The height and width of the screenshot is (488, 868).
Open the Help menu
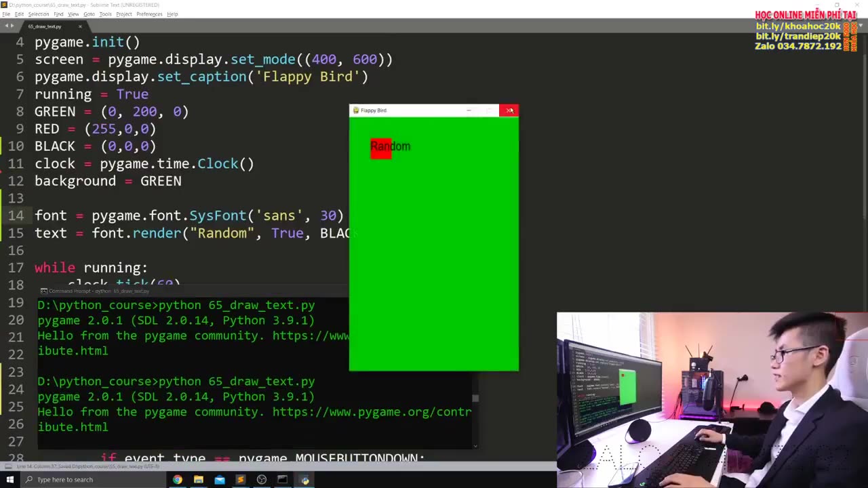click(172, 14)
